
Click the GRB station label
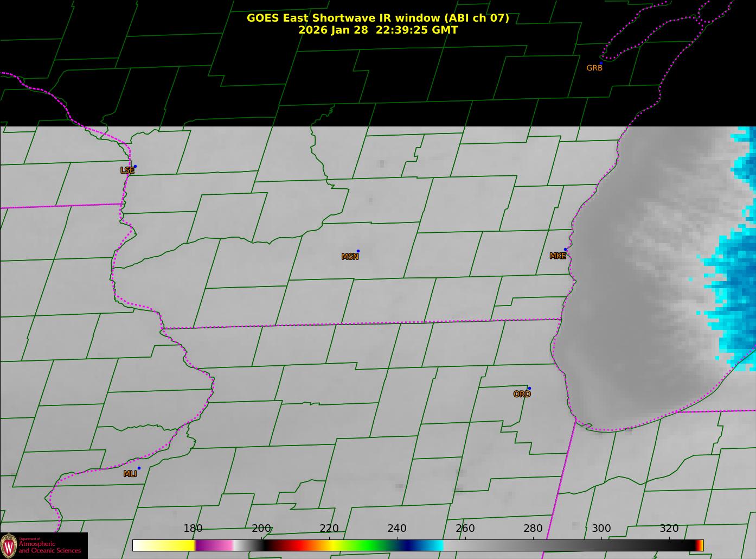point(594,68)
